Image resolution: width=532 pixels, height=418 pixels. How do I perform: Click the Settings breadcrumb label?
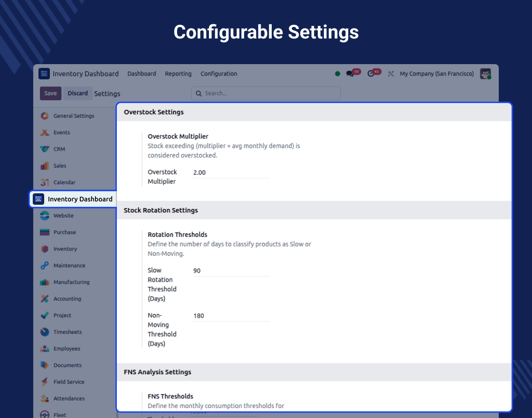107,94
